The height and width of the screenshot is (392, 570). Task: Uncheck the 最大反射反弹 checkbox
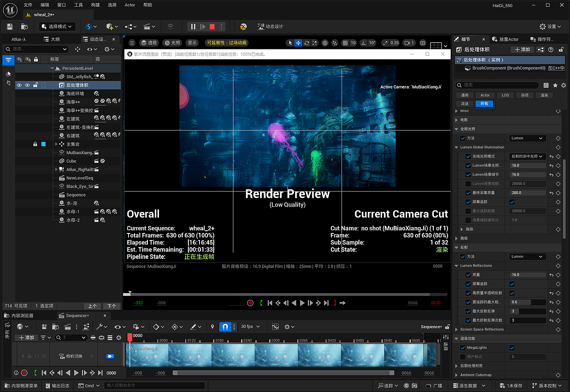468,311
